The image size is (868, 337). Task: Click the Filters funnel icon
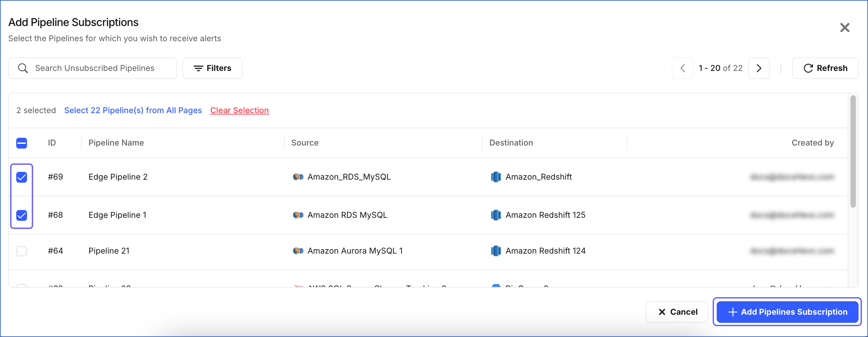199,68
